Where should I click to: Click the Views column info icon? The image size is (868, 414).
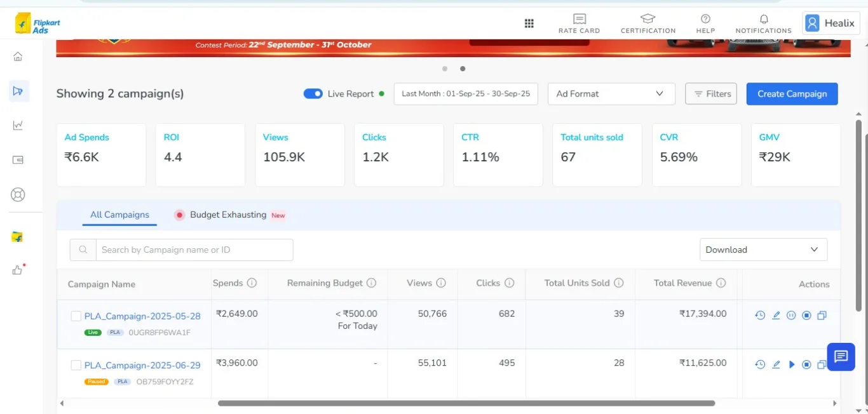441,283
